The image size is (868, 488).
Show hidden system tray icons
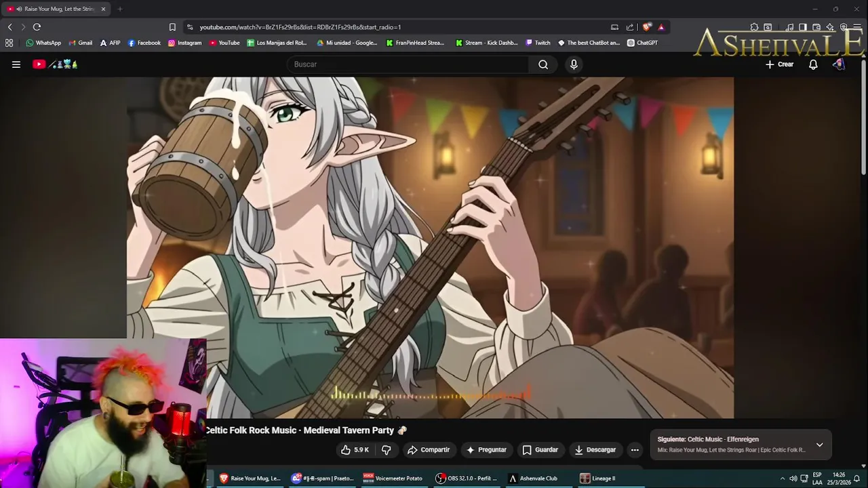click(x=783, y=479)
